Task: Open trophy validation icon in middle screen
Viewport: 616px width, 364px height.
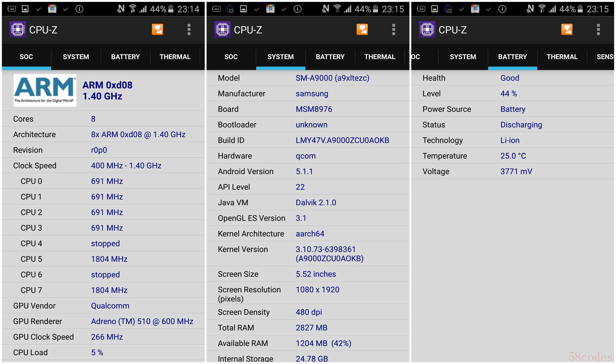Action: point(362,29)
